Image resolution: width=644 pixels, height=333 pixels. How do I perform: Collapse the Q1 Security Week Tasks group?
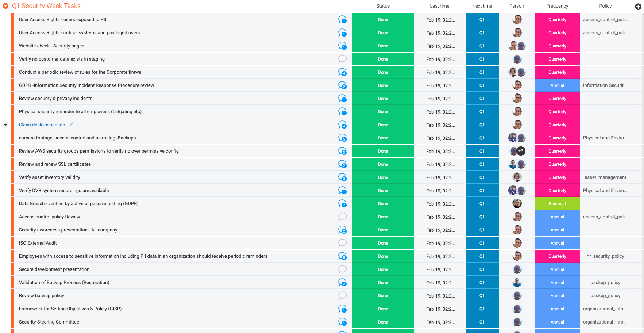coord(5,6)
